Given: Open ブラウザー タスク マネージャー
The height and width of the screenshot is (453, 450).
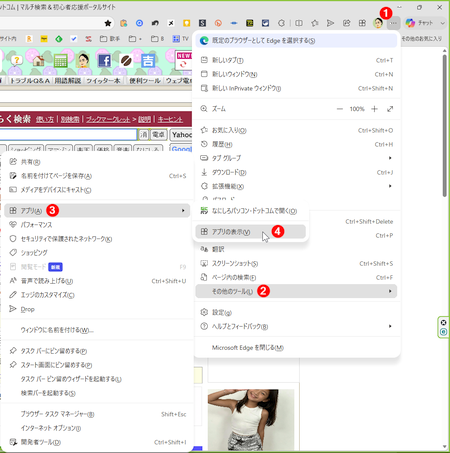Looking at the screenshot, I should click(97, 414).
